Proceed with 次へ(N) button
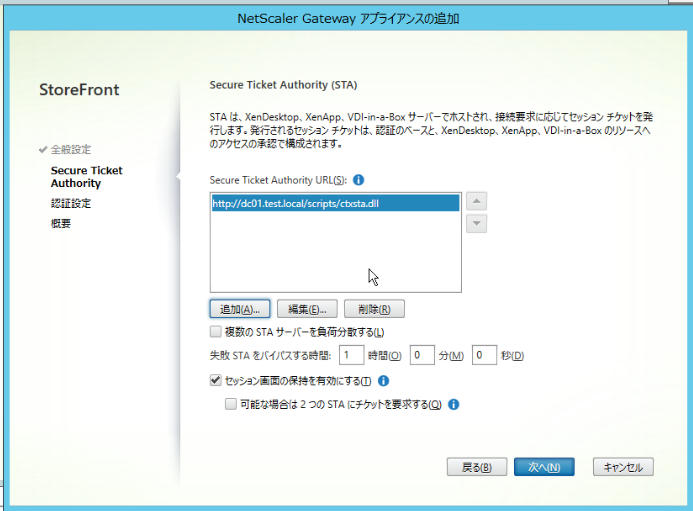Viewport: 693px width, 511px height. click(x=544, y=467)
